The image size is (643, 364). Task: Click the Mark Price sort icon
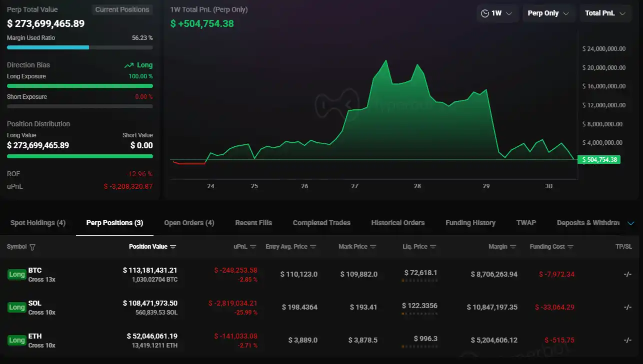373,246
